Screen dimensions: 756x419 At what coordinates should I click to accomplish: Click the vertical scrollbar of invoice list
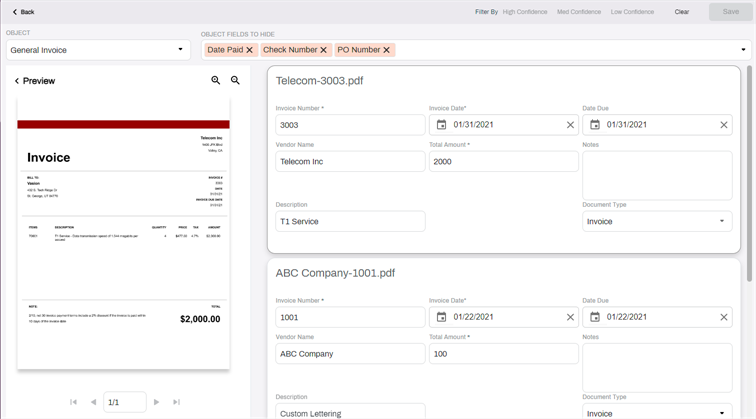749,174
